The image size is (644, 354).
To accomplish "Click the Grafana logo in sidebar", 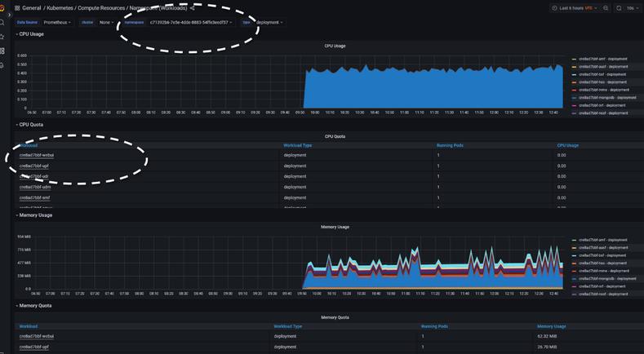I will [x=2, y=7].
